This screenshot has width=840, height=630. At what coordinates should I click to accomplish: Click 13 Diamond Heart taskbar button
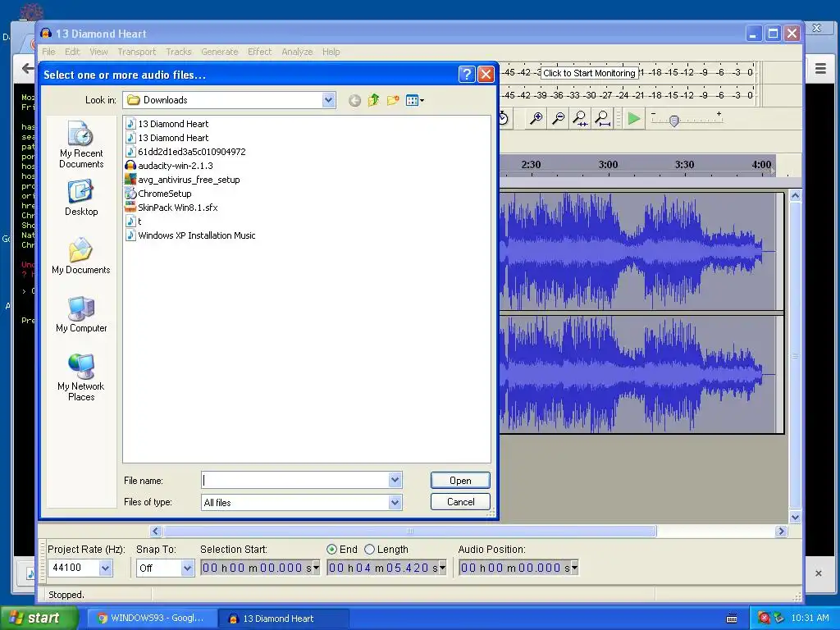pyautogui.click(x=283, y=619)
